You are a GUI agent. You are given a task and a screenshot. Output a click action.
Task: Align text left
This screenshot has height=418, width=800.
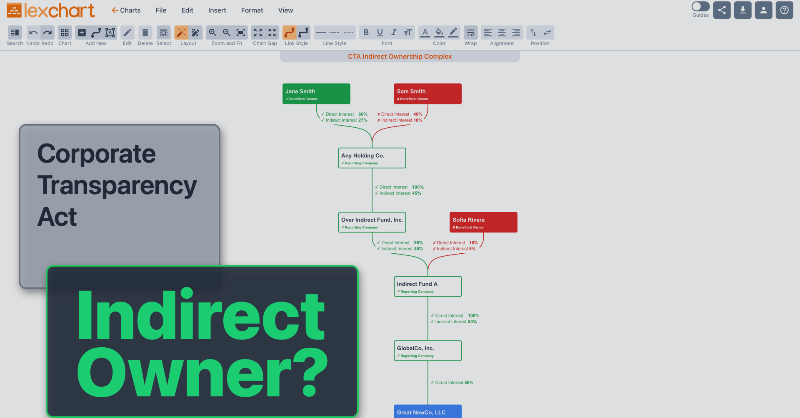pos(488,33)
